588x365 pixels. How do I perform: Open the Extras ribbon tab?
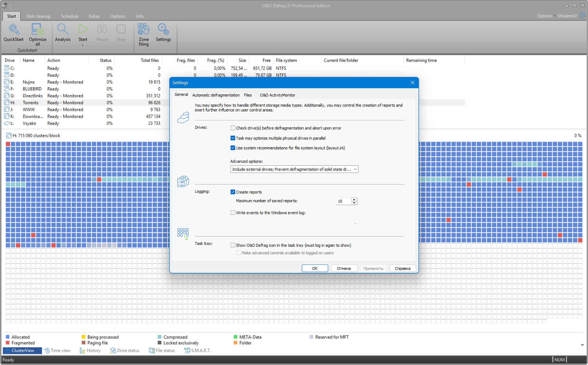(x=94, y=16)
